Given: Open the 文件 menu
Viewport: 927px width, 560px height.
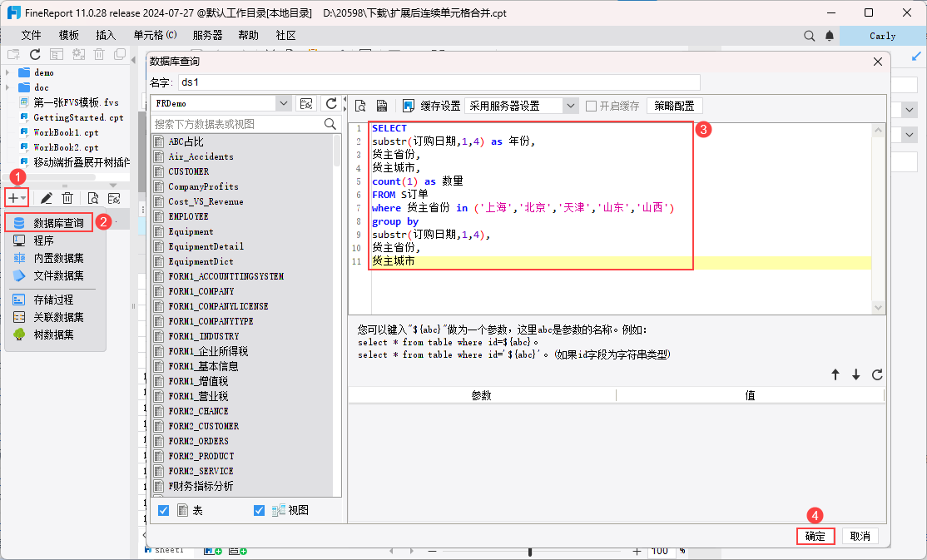Looking at the screenshot, I should (31, 36).
